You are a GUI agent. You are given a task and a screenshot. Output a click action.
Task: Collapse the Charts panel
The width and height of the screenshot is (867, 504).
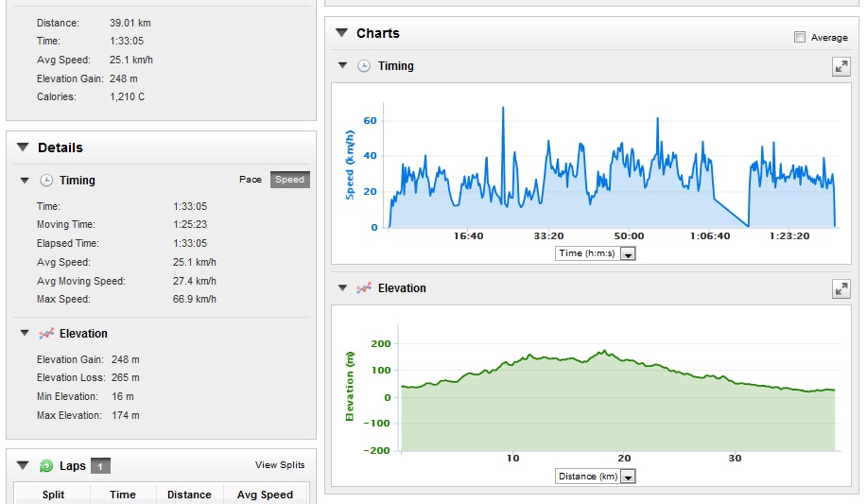click(341, 33)
